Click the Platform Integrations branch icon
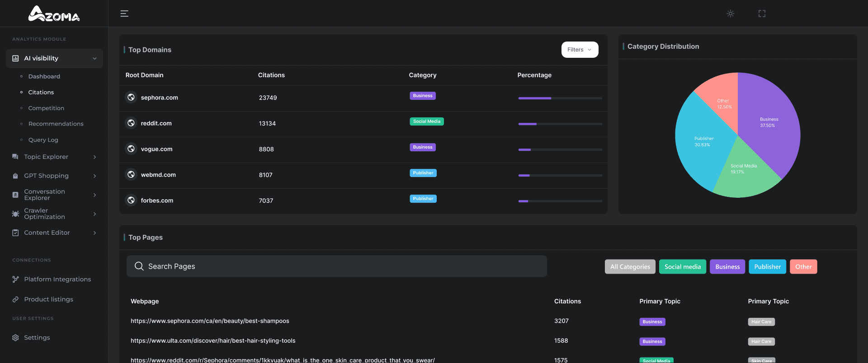Screen dimensions: 868x363 15,279
